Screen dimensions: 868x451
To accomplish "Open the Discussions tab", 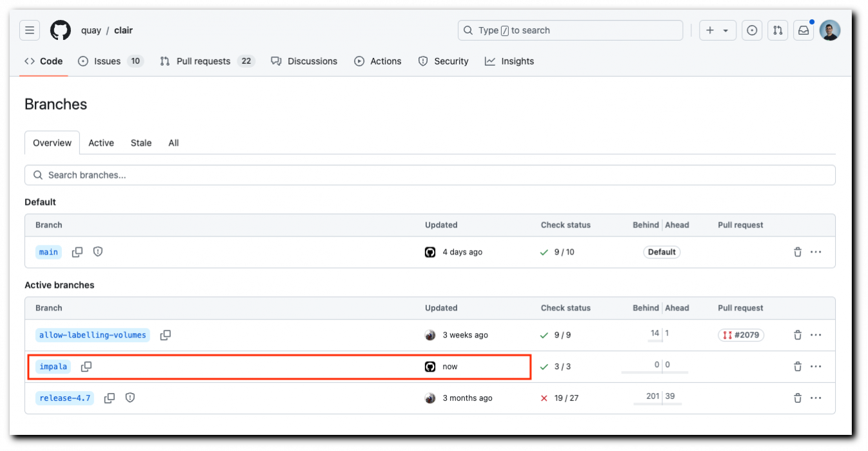I will point(304,61).
